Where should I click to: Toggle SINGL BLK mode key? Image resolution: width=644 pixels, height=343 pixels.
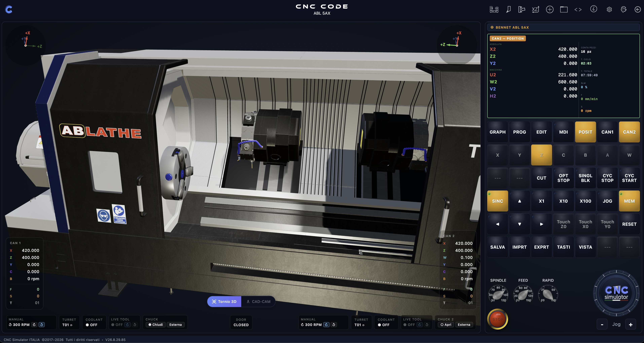tap(585, 178)
